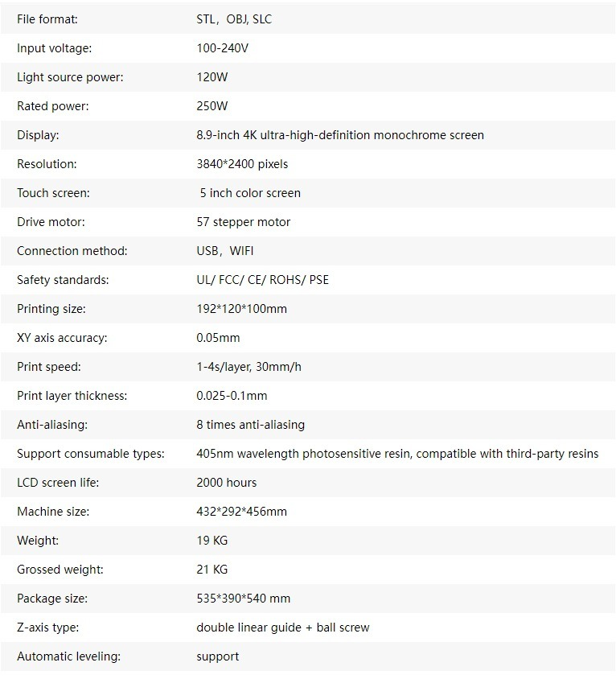616x679 pixels.
Task: Click the 405nm photosensitive resin description
Action: pyautogui.click(x=397, y=454)
